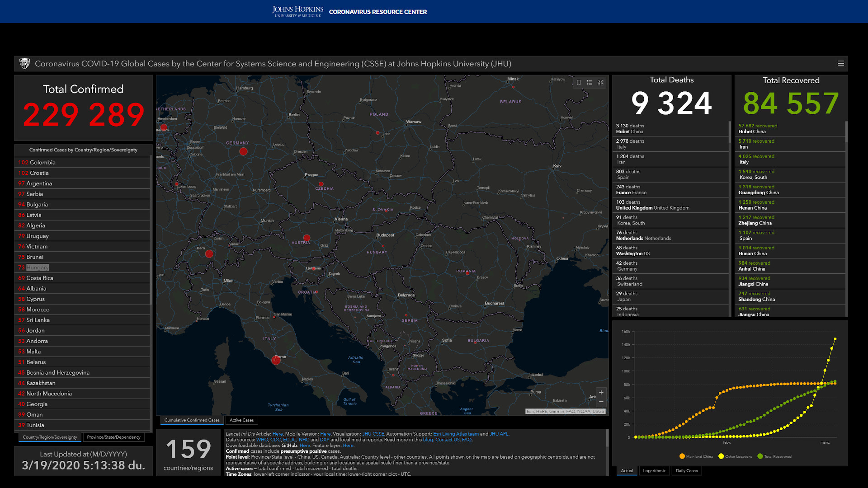Click Other Locations yellow legend dot

click(721, 456)
